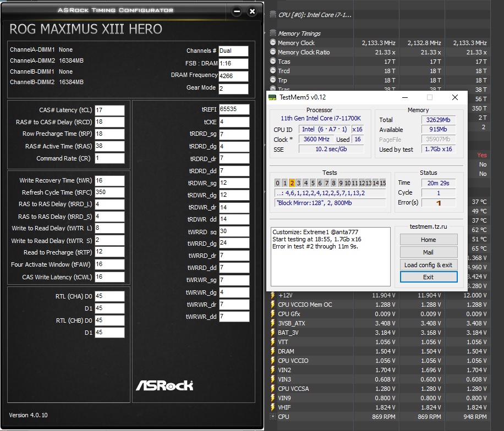Click the Trcd sensor icon

click(273, 70)
